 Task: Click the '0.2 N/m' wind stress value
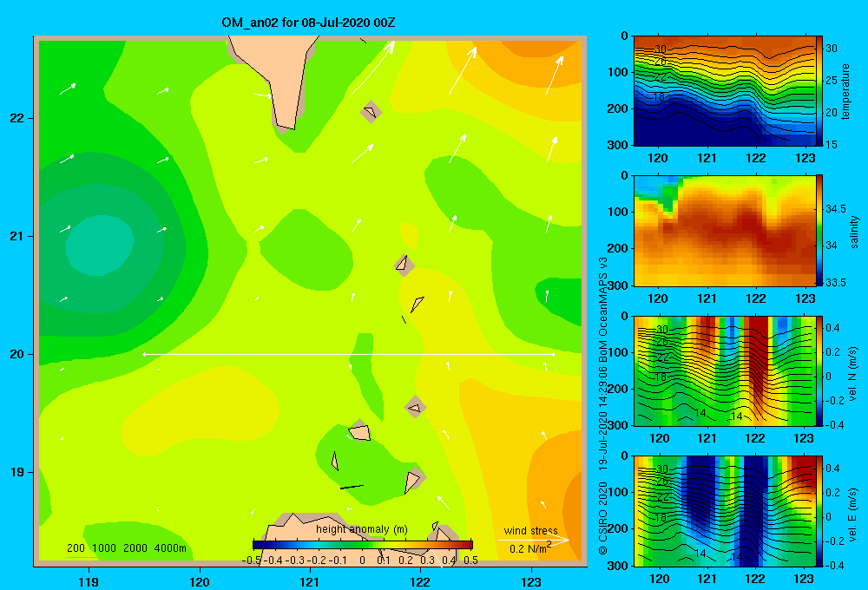point(529,548)
